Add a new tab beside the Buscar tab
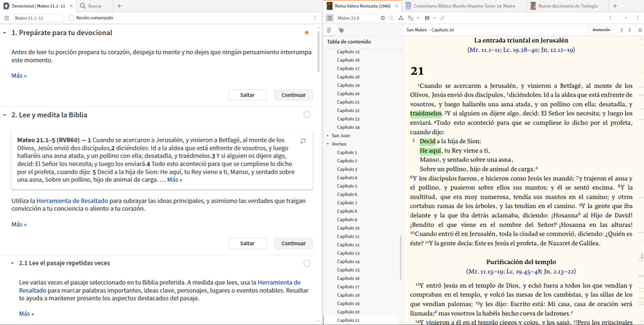The height and width of the screenshot is (325, 644). (119, 6)
